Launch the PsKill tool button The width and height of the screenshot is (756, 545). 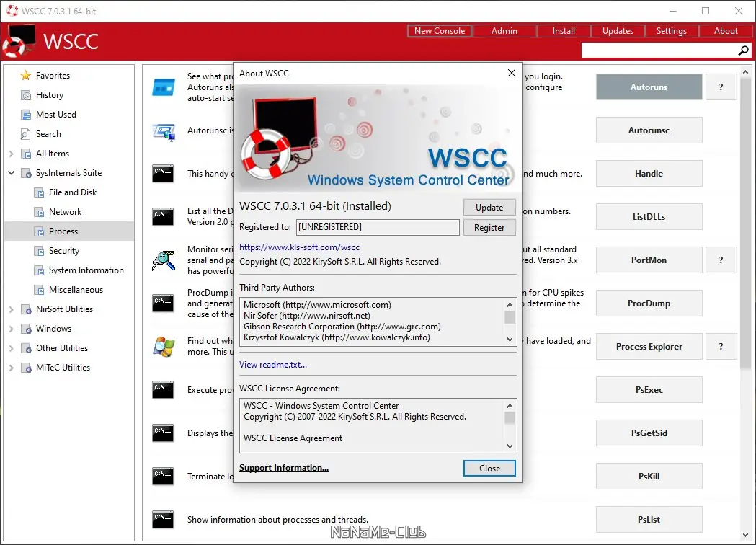[x=649, y=477]
